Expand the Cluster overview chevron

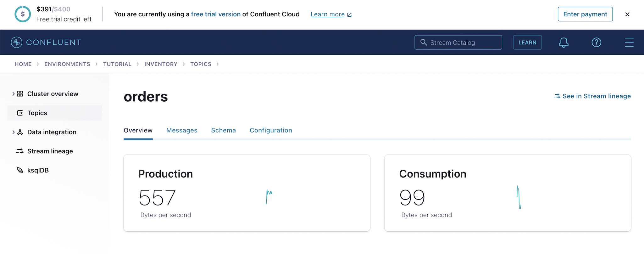(x=13, y=94)
